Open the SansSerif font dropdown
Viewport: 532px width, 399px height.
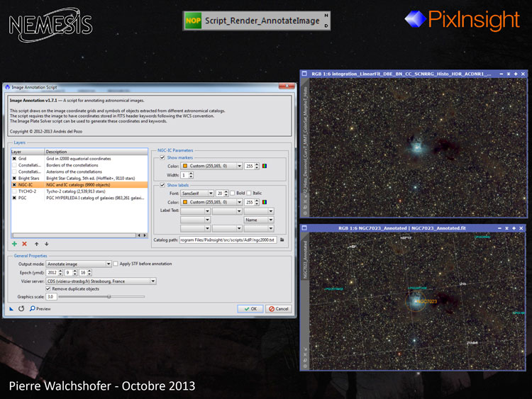pos(197,193)
